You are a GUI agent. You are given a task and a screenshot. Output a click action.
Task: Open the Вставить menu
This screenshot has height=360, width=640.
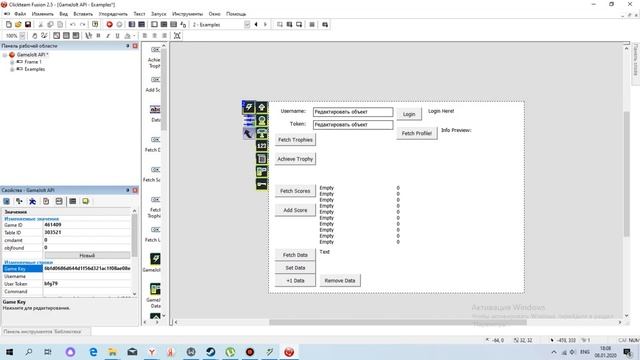(x=83, y=14)
